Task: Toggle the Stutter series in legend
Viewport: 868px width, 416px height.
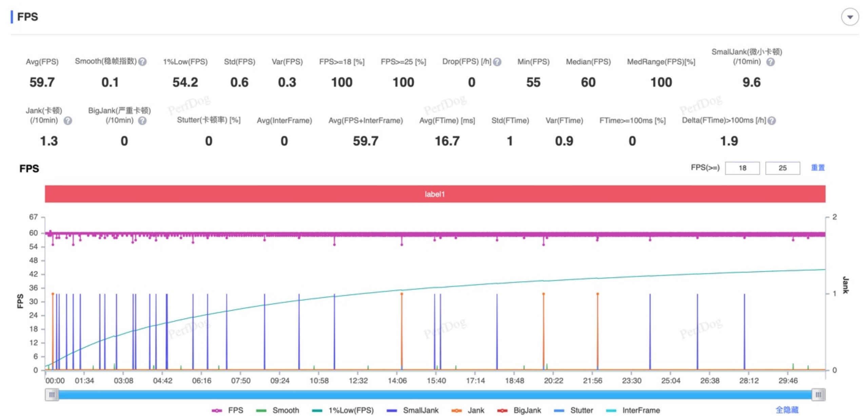Action: click(x=573, y=410)
